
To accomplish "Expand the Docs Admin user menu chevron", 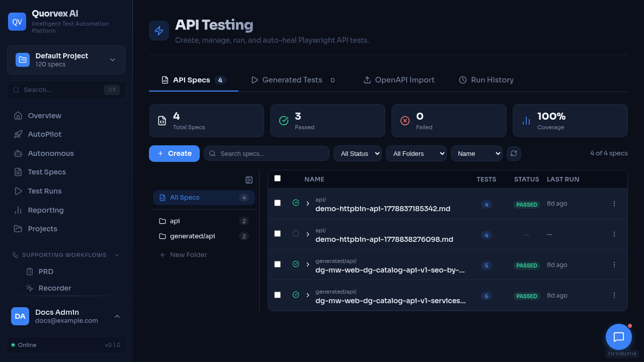I will click(117, 316).
